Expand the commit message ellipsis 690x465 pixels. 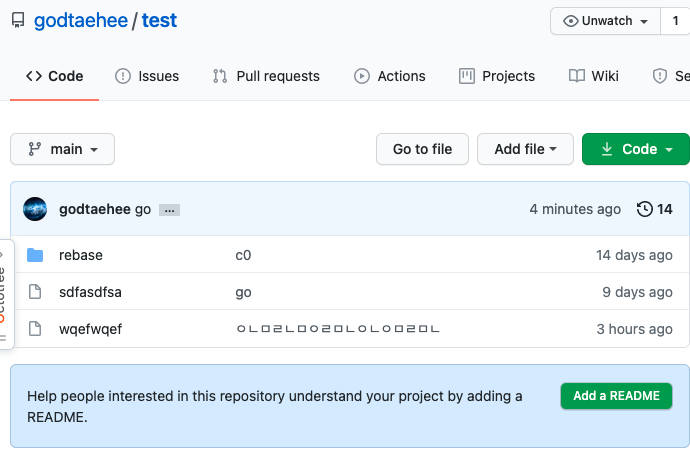point(169,210)
